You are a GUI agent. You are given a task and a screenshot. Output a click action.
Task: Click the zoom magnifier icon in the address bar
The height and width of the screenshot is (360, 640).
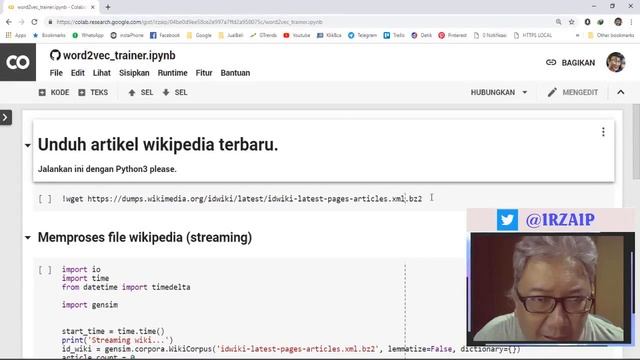coord(558,22)
